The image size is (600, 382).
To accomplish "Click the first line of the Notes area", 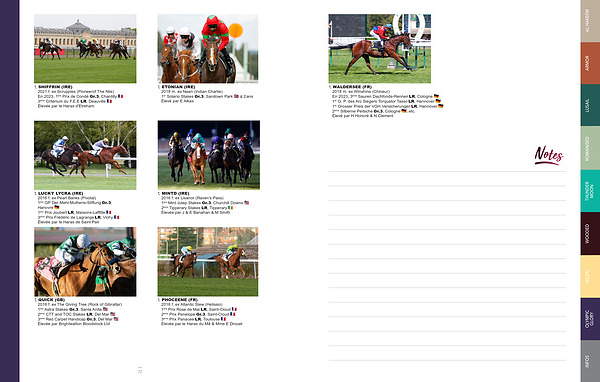I will [447, 171].
